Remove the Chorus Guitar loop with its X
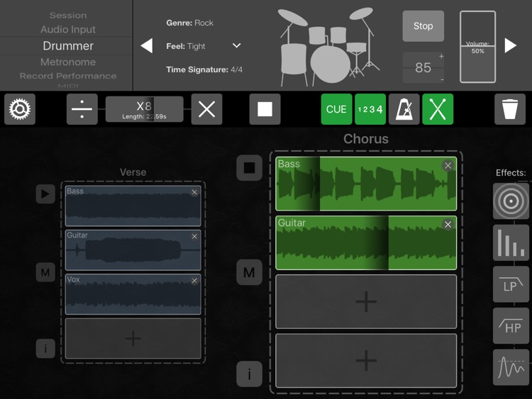Image resolution: width=532 pixels, height=399 pixels. tap(448, 225)
